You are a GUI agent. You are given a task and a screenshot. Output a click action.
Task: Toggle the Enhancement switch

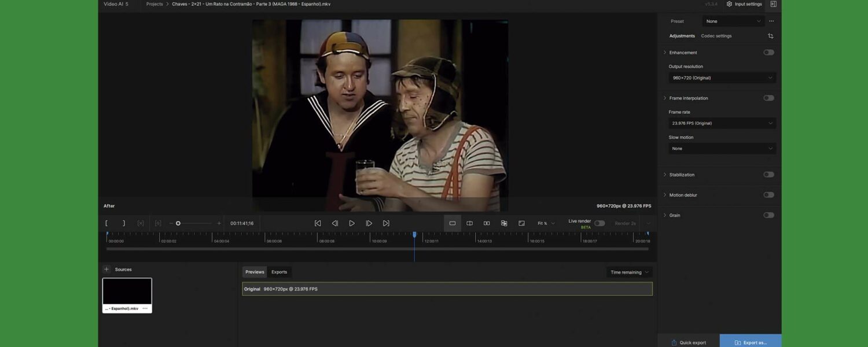pos(768,53)
